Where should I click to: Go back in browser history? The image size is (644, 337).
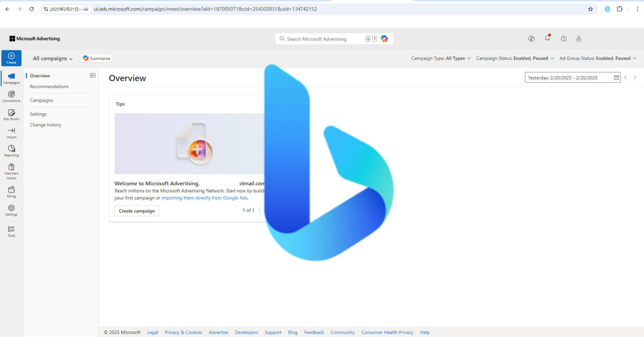[7, 9]
